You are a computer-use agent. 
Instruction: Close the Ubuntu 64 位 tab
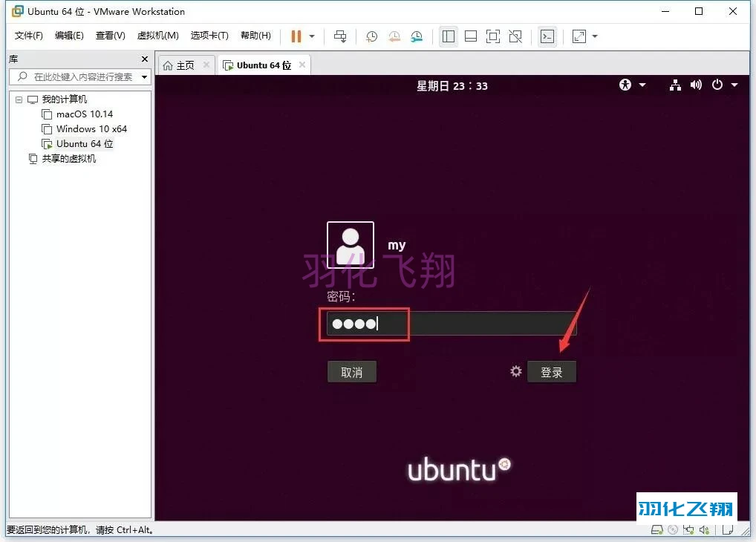click(x=302, y=65)
